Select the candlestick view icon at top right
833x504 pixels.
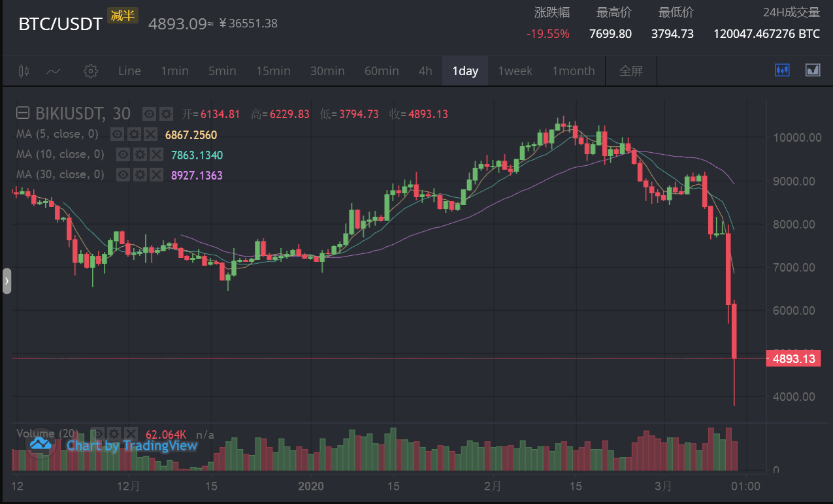[782, 70]
